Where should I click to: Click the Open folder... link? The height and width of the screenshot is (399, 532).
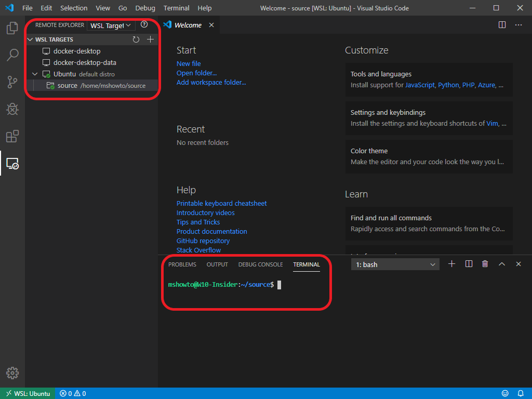(196, 73)
